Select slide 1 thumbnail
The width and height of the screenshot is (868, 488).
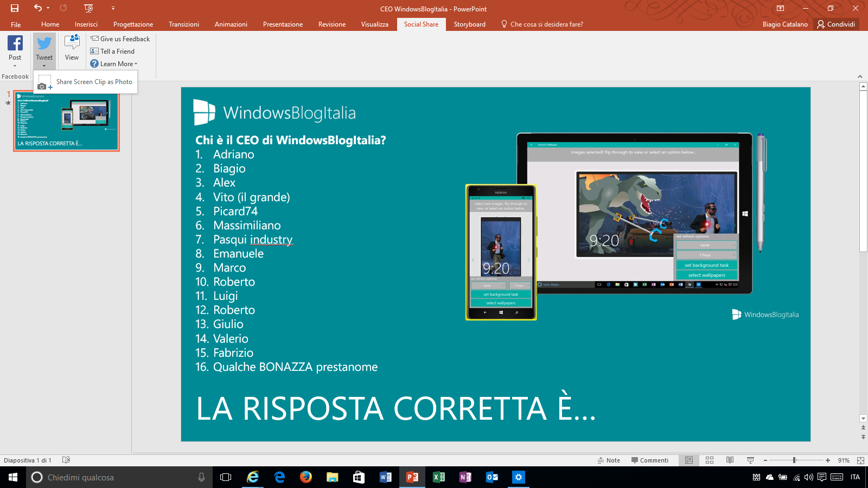[66, 120]
